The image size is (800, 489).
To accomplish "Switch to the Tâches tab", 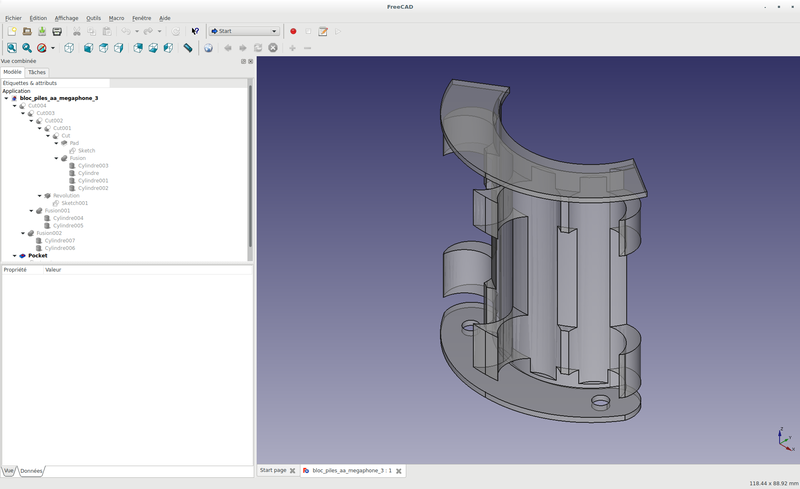I will [x=37, y=72].
